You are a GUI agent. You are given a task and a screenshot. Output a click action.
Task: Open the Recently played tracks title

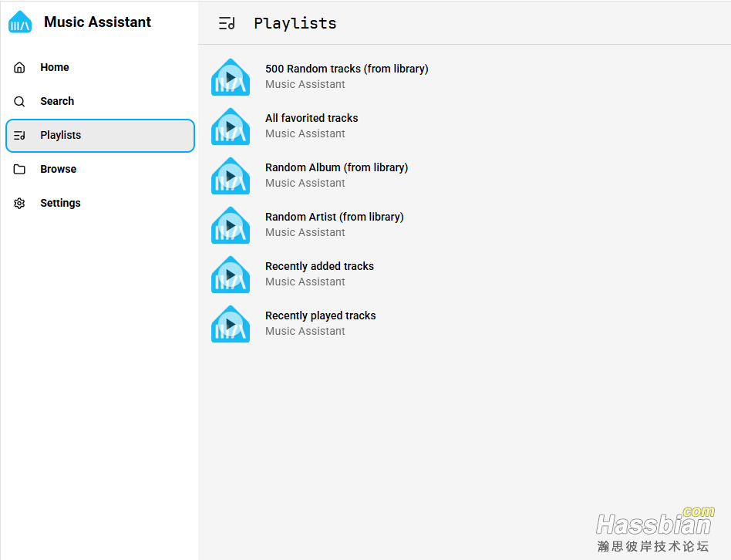320,315
